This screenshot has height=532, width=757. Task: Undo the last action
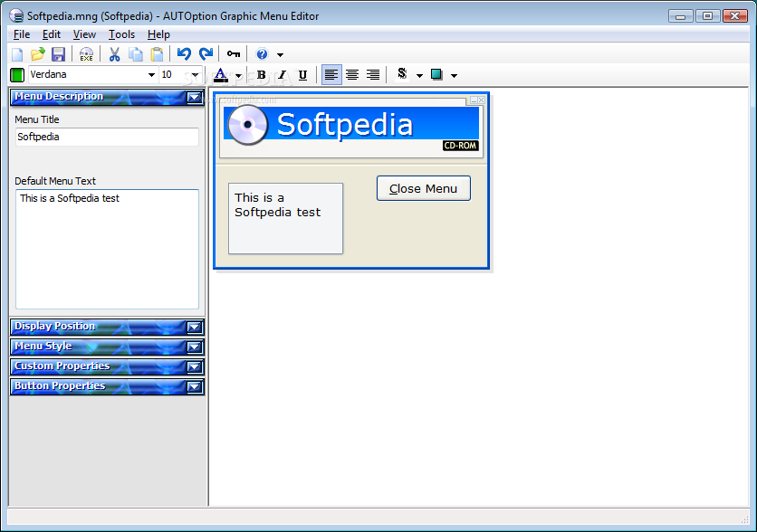click(184, 54)
